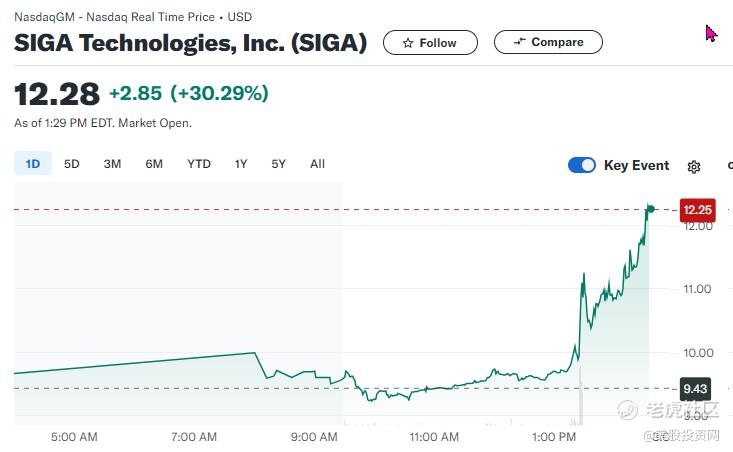Click the 9.43 previous close label
The width and height of the screenshot is (733, 452).
695,388
